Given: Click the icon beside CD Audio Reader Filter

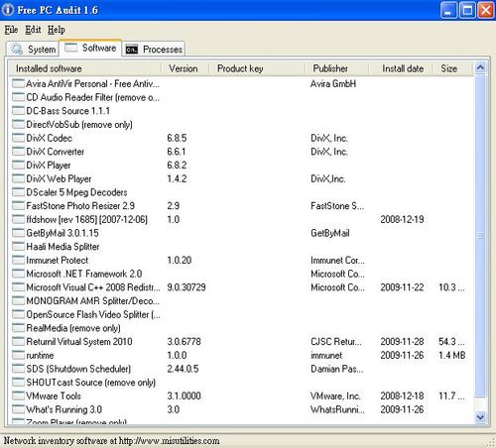Looking at the screenshot, I should point(18,97).
